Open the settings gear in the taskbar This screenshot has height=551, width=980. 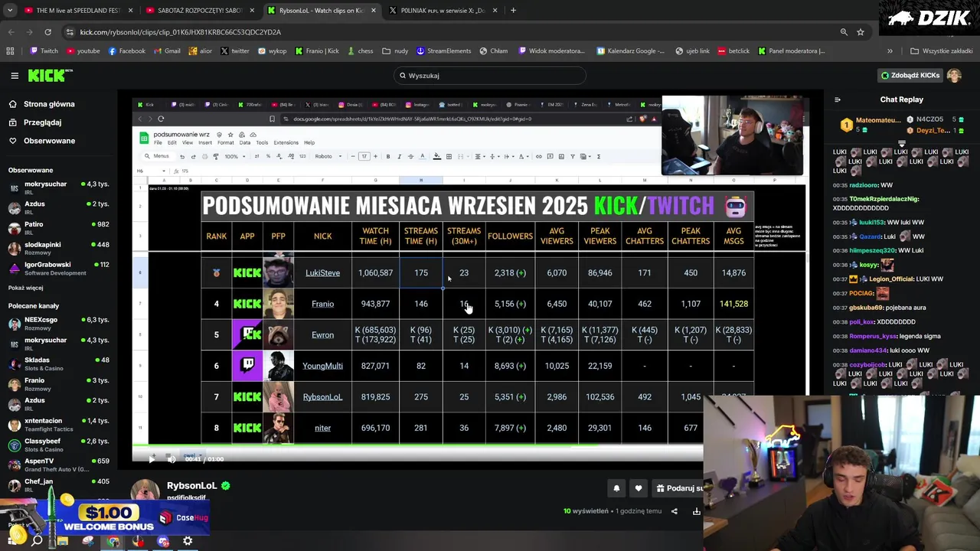tap(188, 541)
